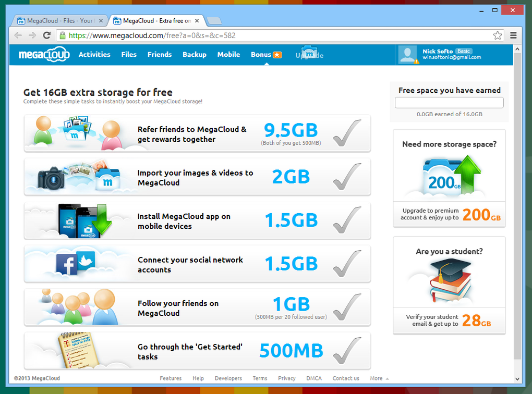Click checkmark on Refer friends task

[x=347, y=133]
